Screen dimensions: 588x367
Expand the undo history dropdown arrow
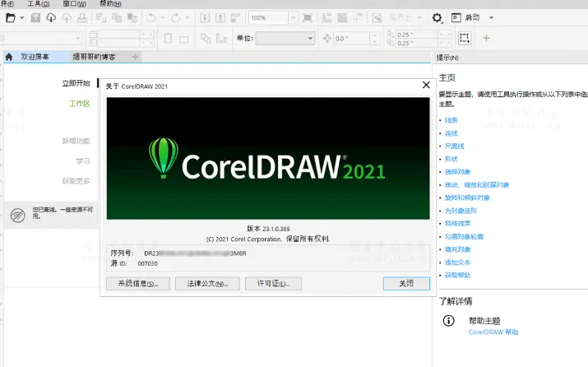163,17
